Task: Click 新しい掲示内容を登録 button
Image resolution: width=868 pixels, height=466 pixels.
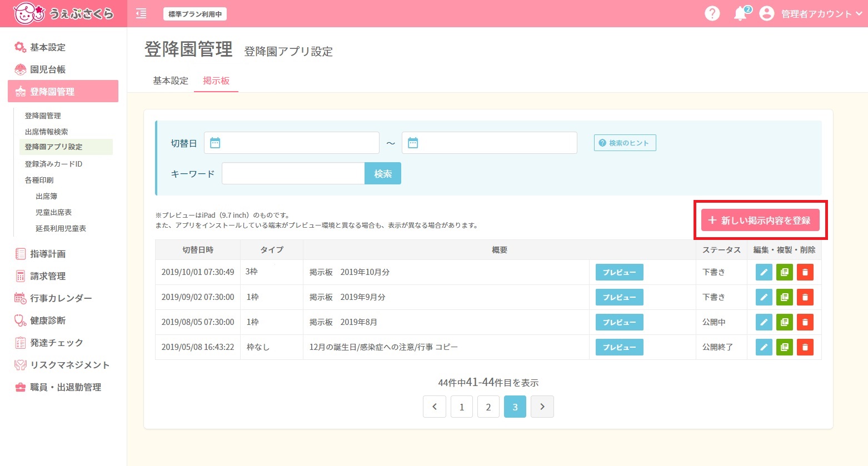Action: coord(760,220)
